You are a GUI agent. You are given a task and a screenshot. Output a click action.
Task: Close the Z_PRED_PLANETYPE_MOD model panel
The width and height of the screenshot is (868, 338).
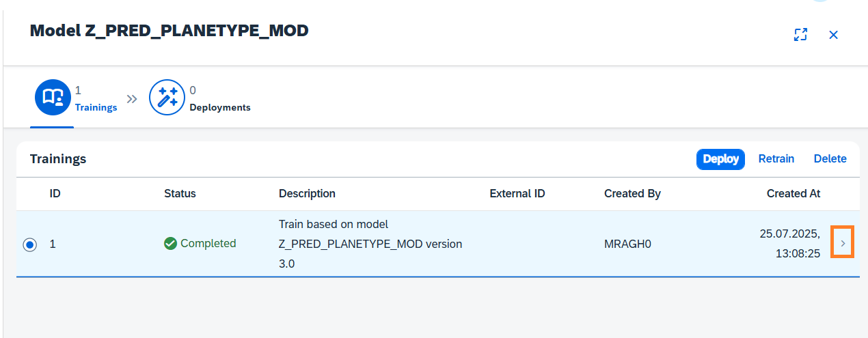833,35
